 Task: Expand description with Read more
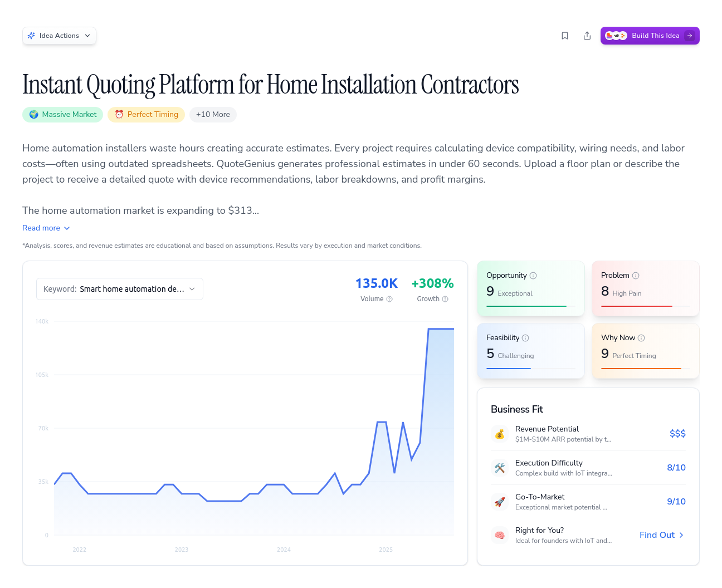[x=46, y=228]
